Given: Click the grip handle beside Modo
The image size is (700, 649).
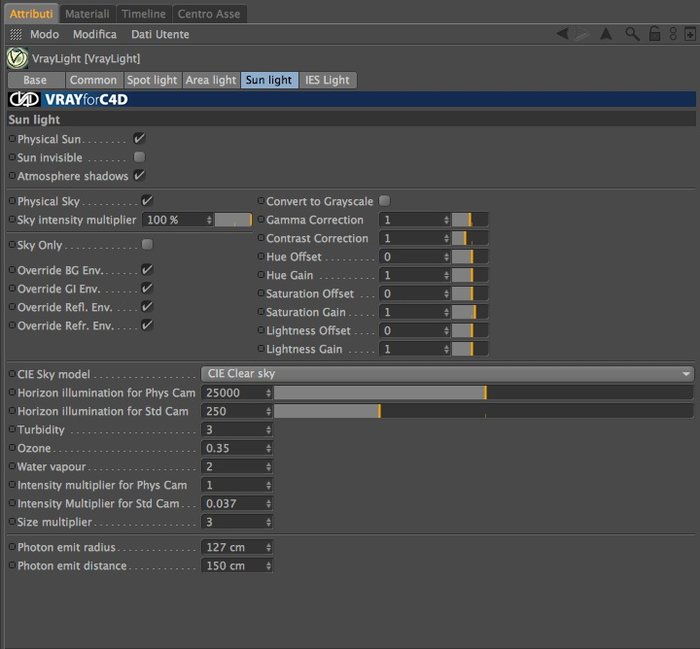Looking at the screenshot, I should (16, 34).
